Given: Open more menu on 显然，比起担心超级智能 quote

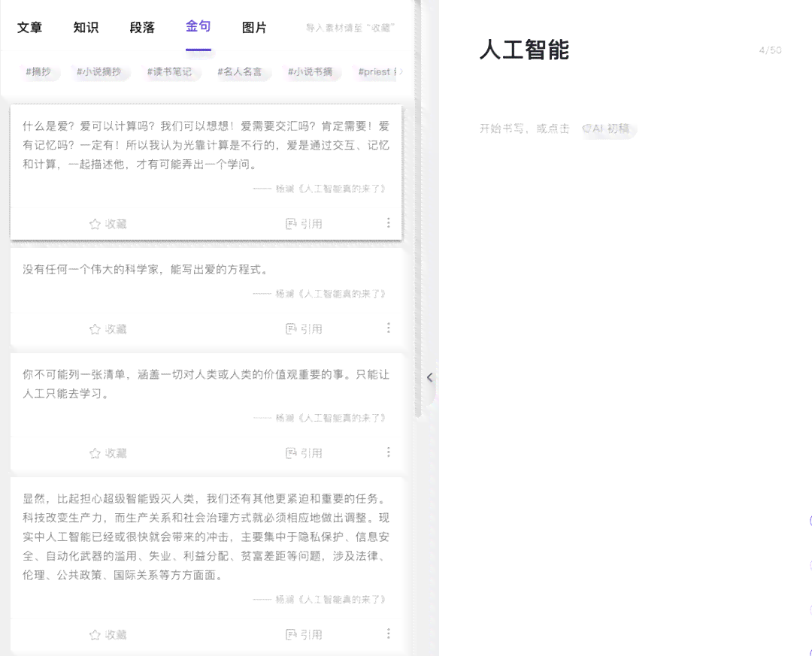Looking at the screenshot, I should pyautogui.click(x=389, y=633).
